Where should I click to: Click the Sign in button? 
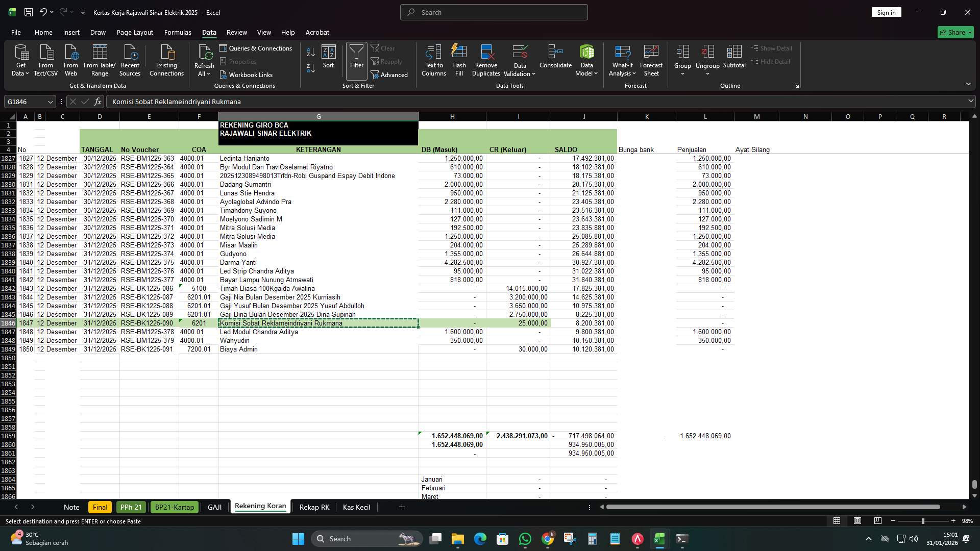coord(886,12)
